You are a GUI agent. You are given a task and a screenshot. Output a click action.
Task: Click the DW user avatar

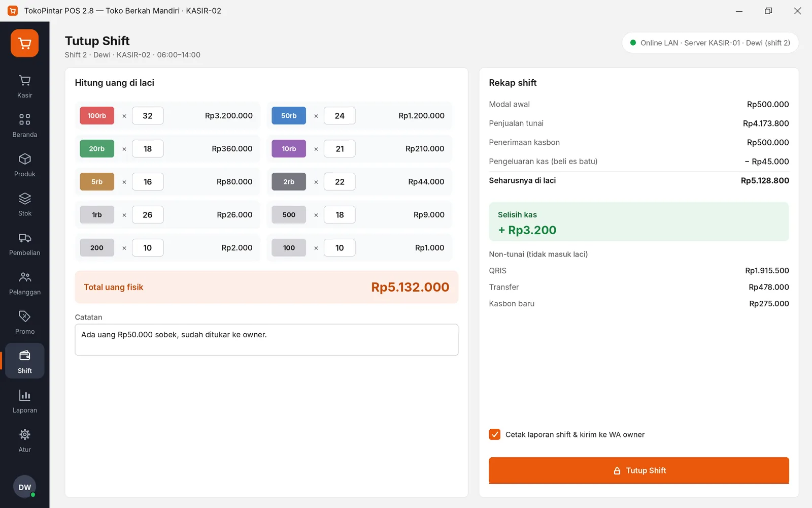24,487
